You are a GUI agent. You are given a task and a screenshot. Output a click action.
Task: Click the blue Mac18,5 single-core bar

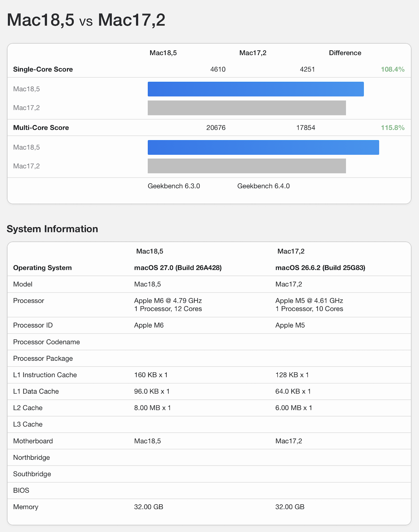(x=256, y=89)
